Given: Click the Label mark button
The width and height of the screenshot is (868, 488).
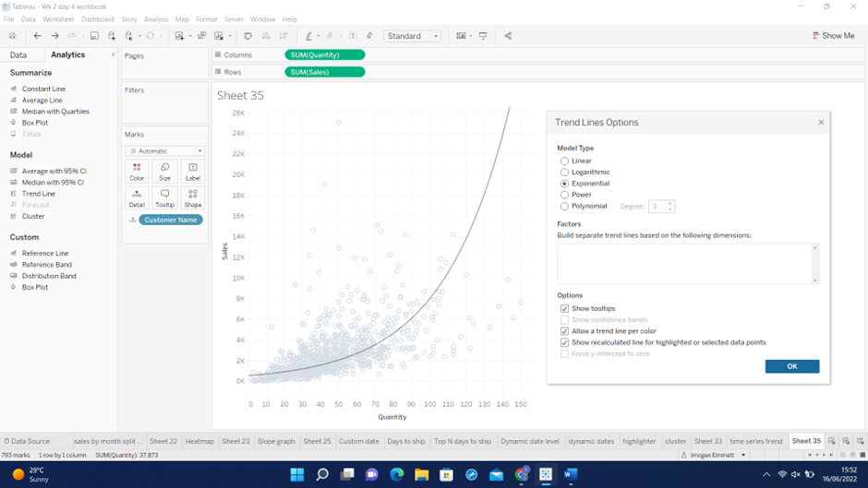Looking at the screenshot, I should coord(192,172).
